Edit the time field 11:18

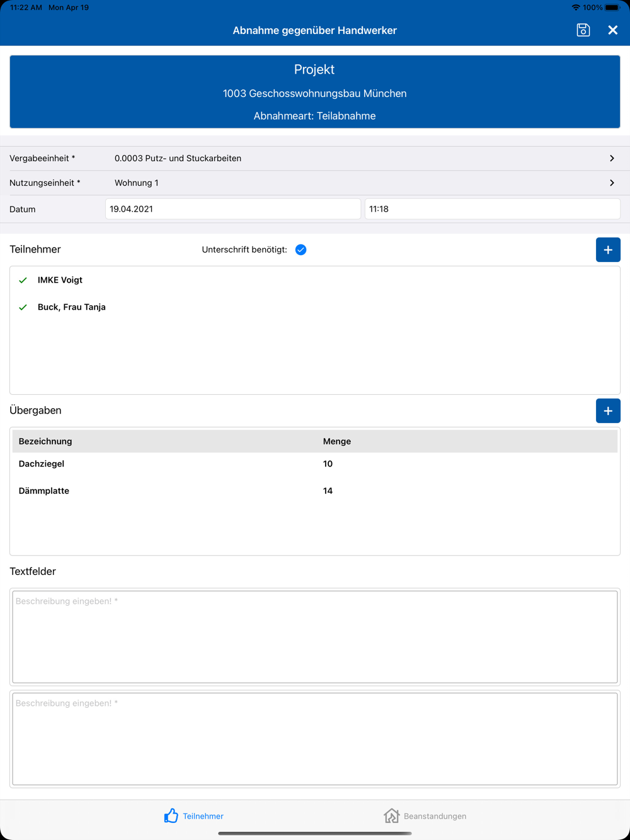pos(493,209)
